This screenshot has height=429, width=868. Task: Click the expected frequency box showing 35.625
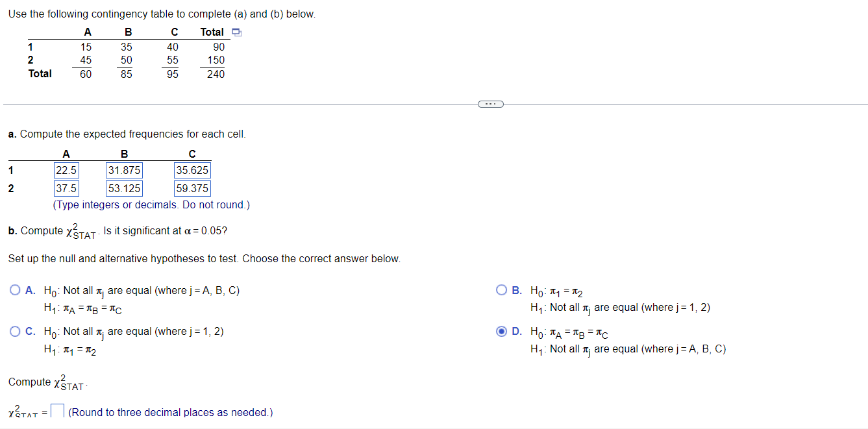pyautogui.click(x=192, y=169)
